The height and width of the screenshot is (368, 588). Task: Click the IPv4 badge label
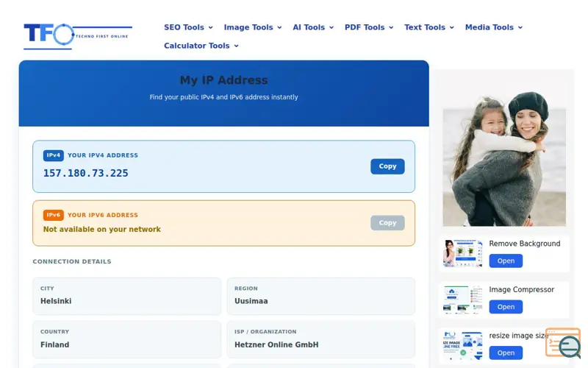53,155
